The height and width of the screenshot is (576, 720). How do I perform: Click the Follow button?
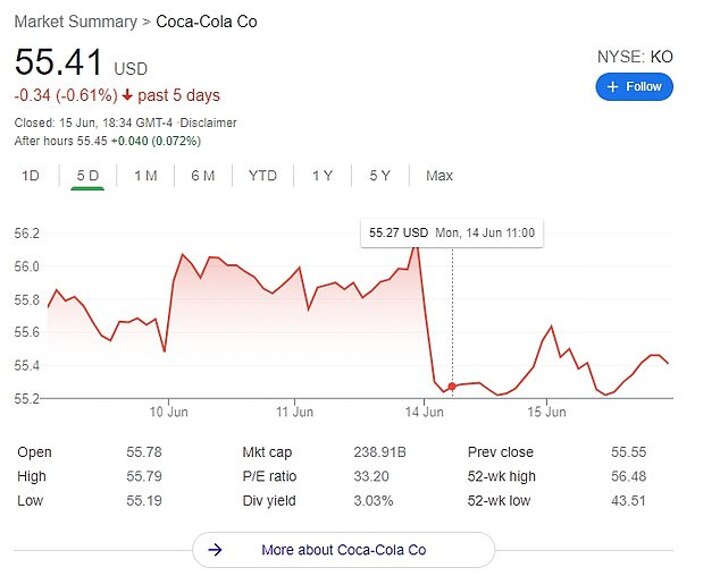click(634, 87)
